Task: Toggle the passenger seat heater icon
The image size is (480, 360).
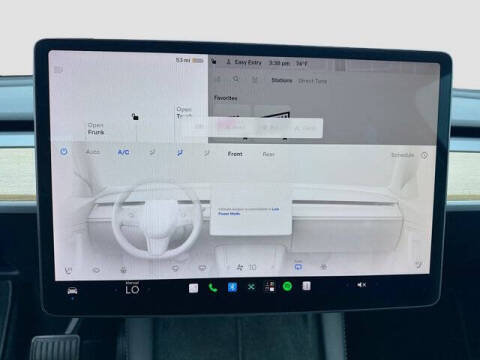Action: pos(419,265)
